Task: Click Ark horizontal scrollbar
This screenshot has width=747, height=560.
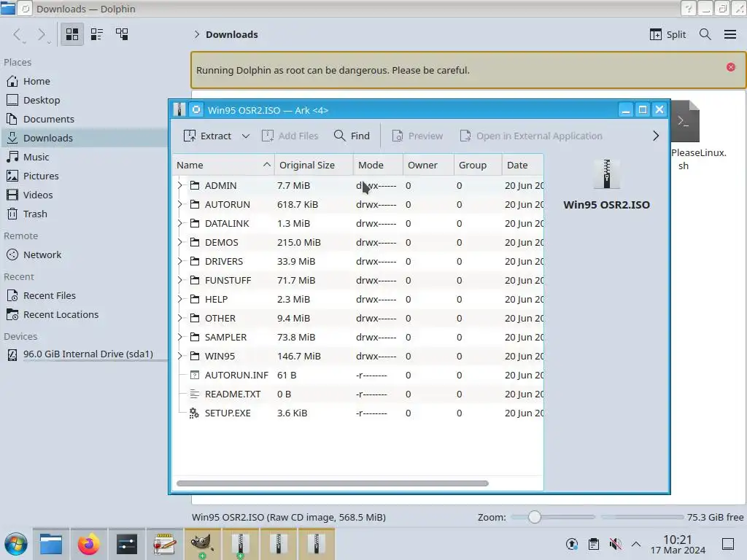Action: 332,483
